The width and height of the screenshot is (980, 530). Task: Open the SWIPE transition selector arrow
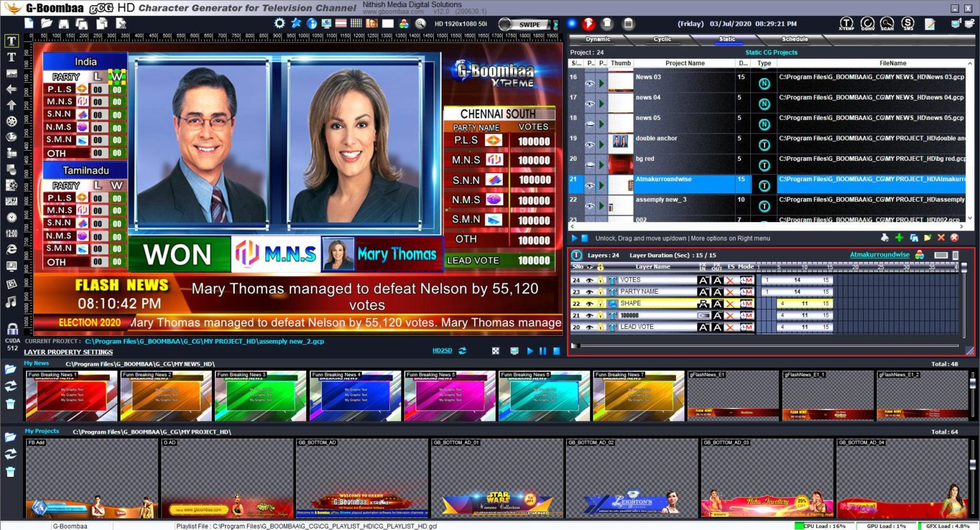(547, 24)
